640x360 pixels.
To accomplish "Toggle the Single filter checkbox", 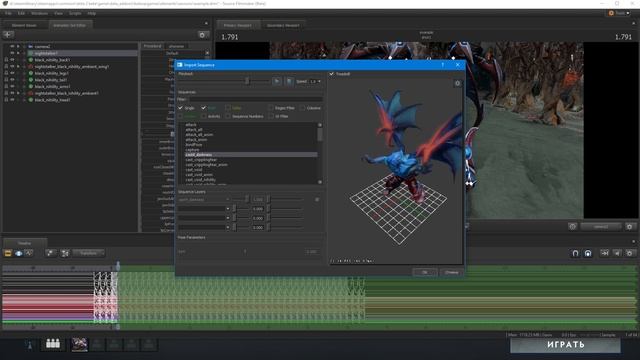I will click(180, 108).
